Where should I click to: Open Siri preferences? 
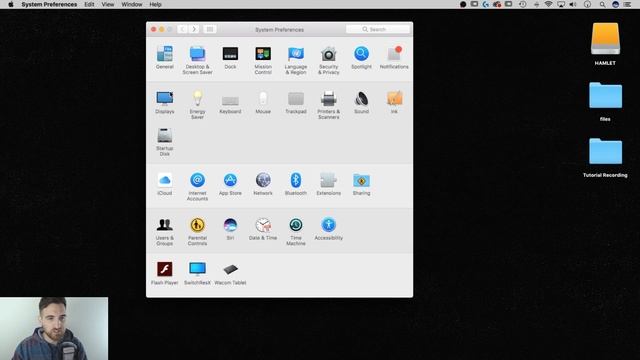(230, 229)
